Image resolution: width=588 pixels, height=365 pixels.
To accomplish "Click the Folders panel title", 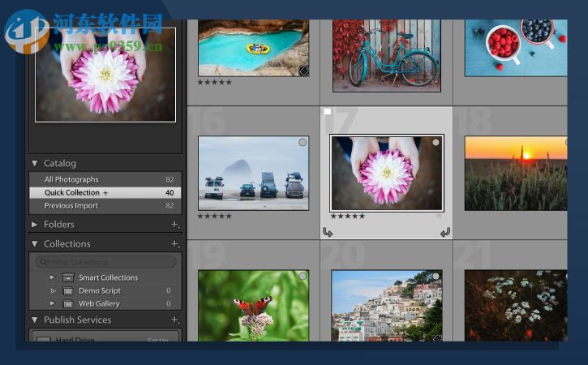I will pos(59,225).
